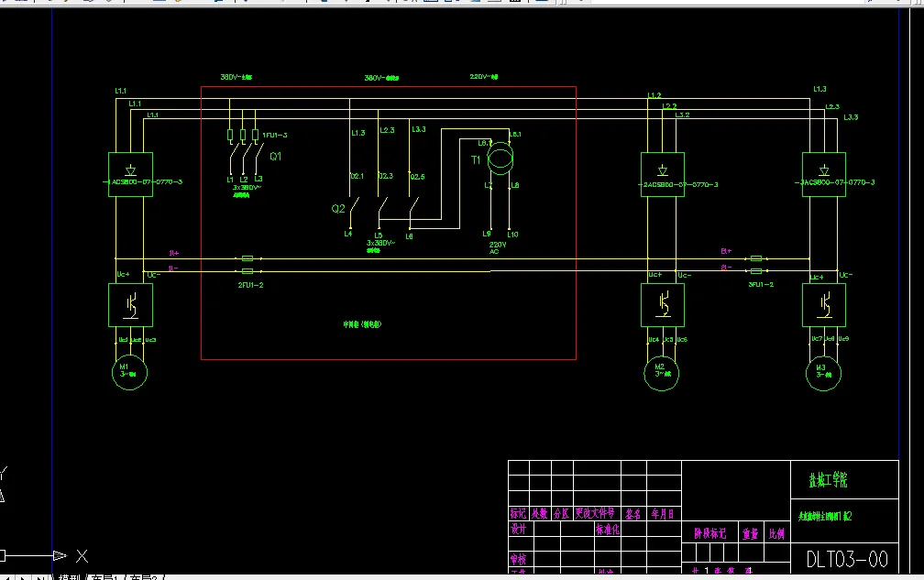Click the L8 terminal label
This screenshot has width=924, height=580.
pyautogui.click(x=515, y=185)
